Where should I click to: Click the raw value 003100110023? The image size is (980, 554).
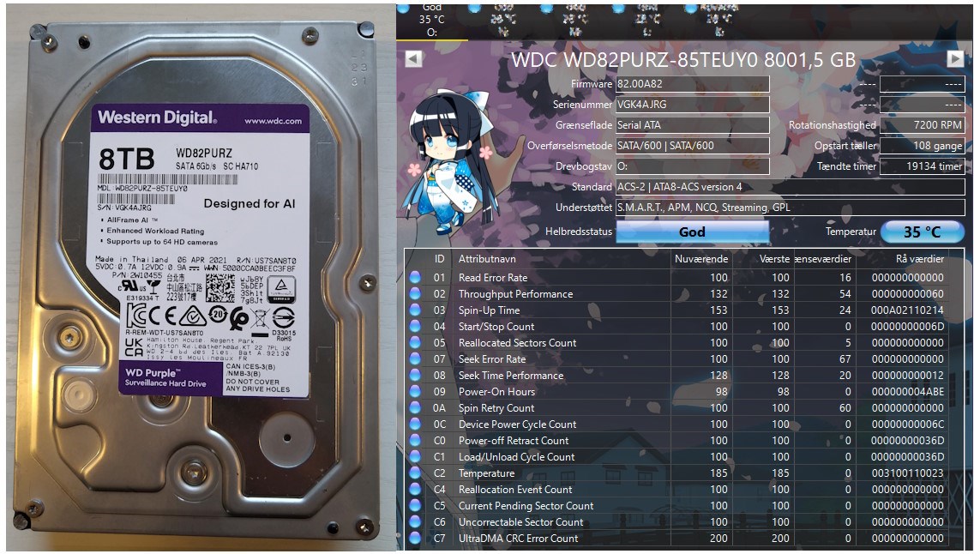point(907,473)
